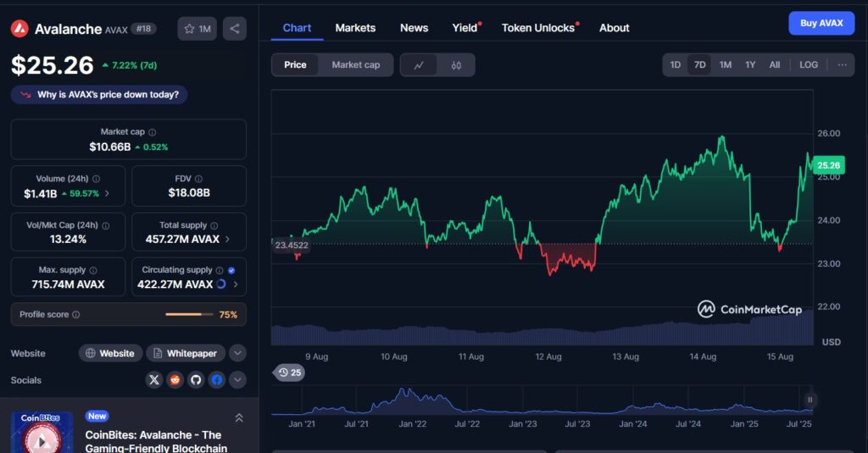Viewport: 868px width, 453px height.
Task: Click the FDV info icon
Action: point(198,179)
